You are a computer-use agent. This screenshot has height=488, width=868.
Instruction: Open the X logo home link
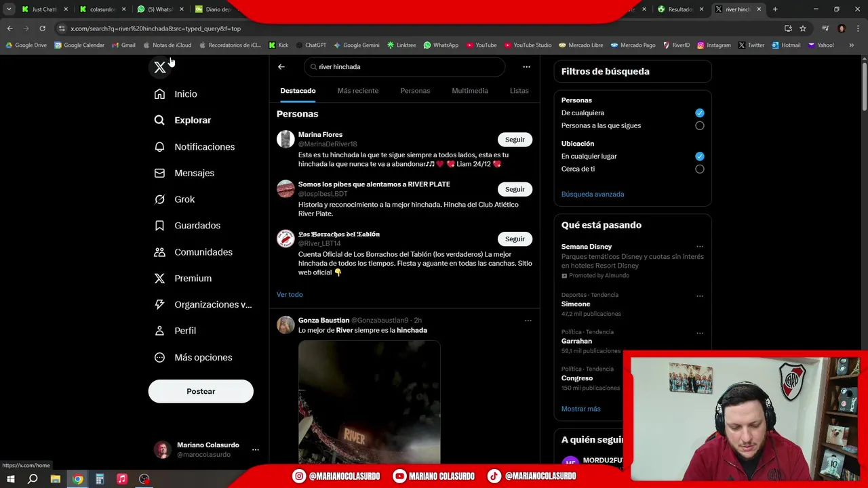pyautogui.click(x=159, y=67)
